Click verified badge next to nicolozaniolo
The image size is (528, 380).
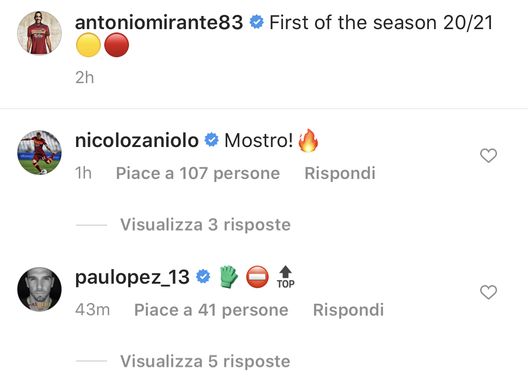pos(212,140)
